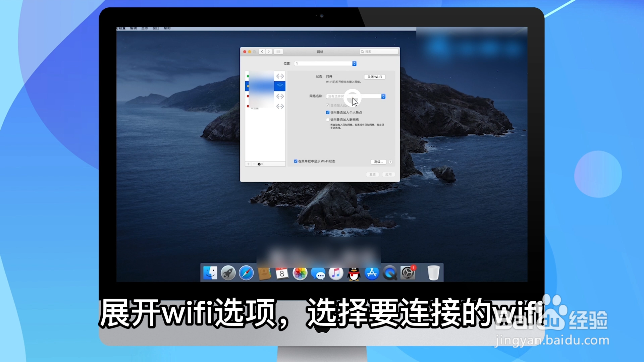Toggle 在菜单栏中显示Wi-Fi状态

pyautogui.click(x=295, y=161)
